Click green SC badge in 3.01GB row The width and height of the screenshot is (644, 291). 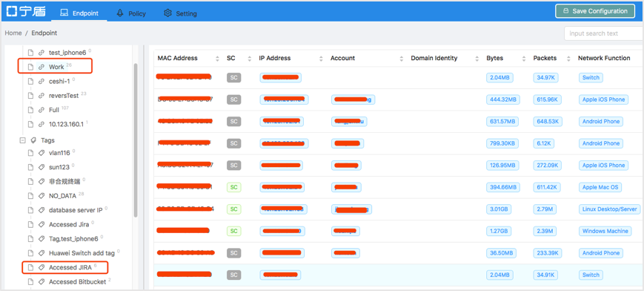click(x=233, y=209)
